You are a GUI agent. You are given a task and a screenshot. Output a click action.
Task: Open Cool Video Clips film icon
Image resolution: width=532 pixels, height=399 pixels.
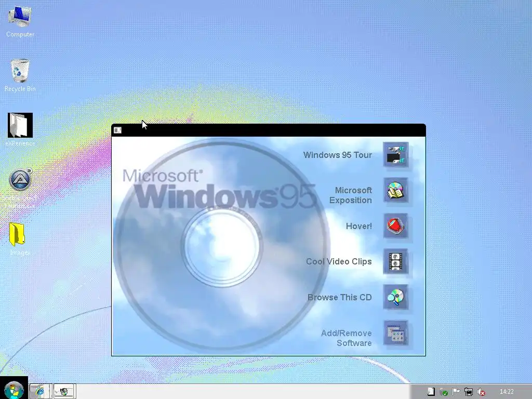[x=395, y=262]
